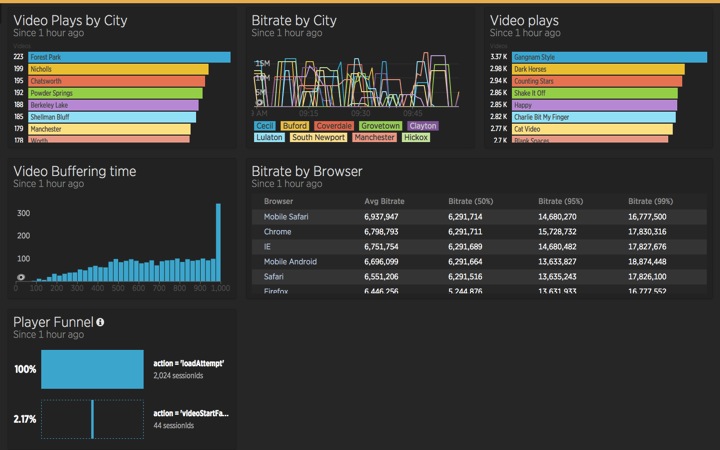The width and height of the screenshot is (720, 450).
Task: Select the Counting Stars bar
Action: 597,81
